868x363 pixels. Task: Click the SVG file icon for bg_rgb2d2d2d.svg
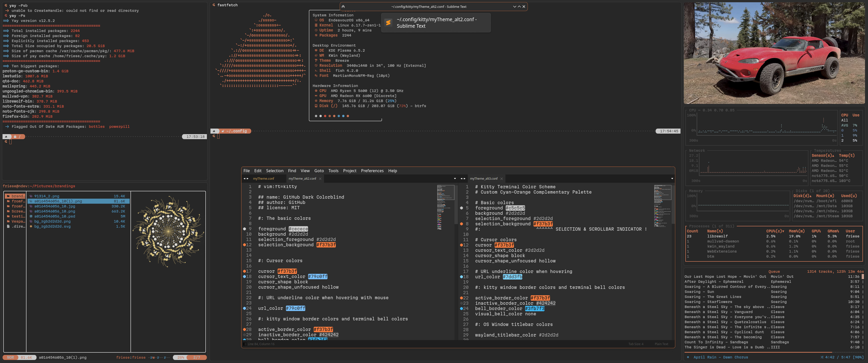[31, 226]
